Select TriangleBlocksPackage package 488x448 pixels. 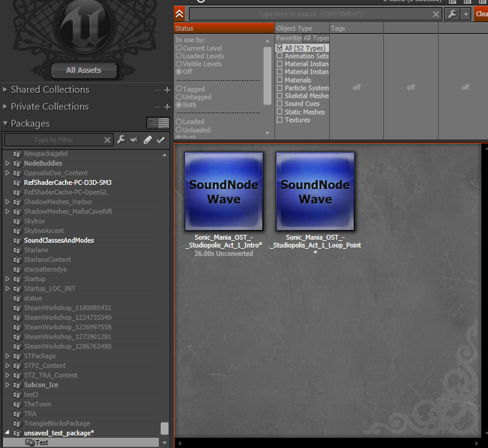tap(57, 423)
